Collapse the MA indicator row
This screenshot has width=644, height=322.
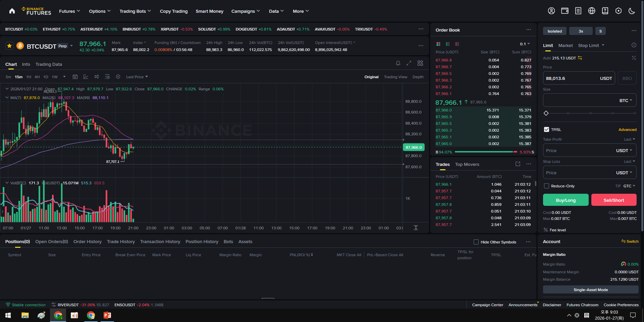(7, 98)
